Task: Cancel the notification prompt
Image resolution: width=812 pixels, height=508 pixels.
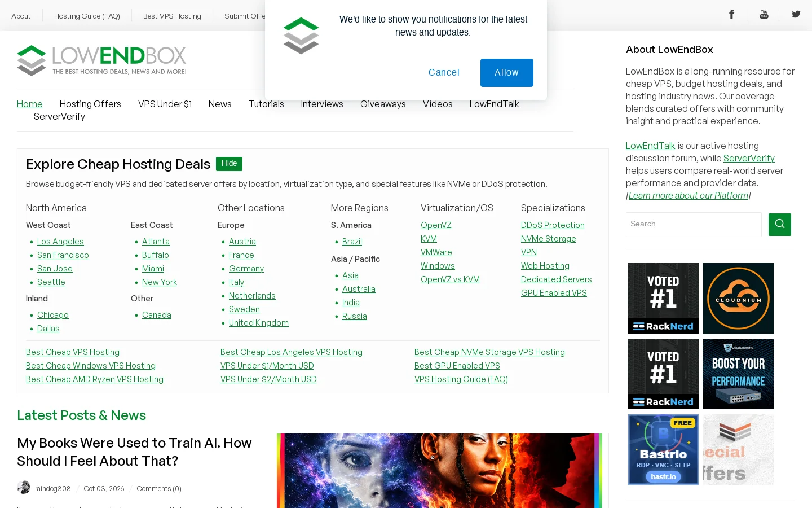Action: [444, 73]
